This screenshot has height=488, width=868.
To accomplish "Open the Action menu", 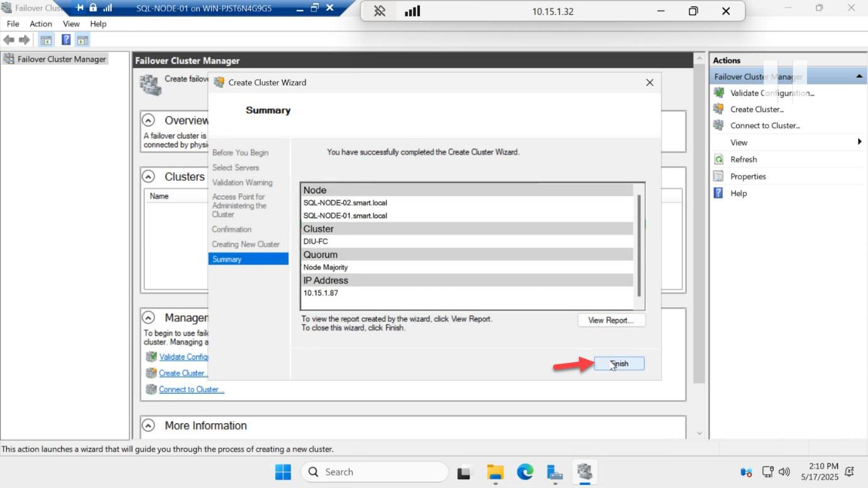I will (41, 24).
